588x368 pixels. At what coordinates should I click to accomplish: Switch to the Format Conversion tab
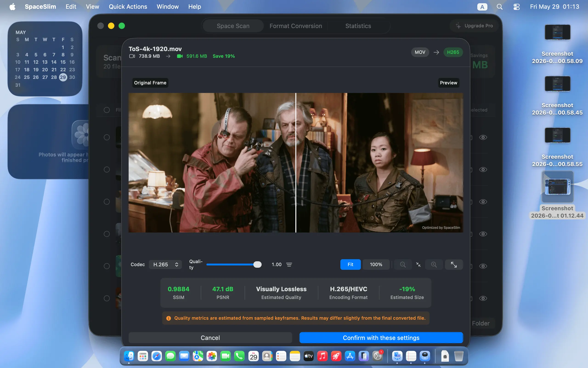click(295, 26)
